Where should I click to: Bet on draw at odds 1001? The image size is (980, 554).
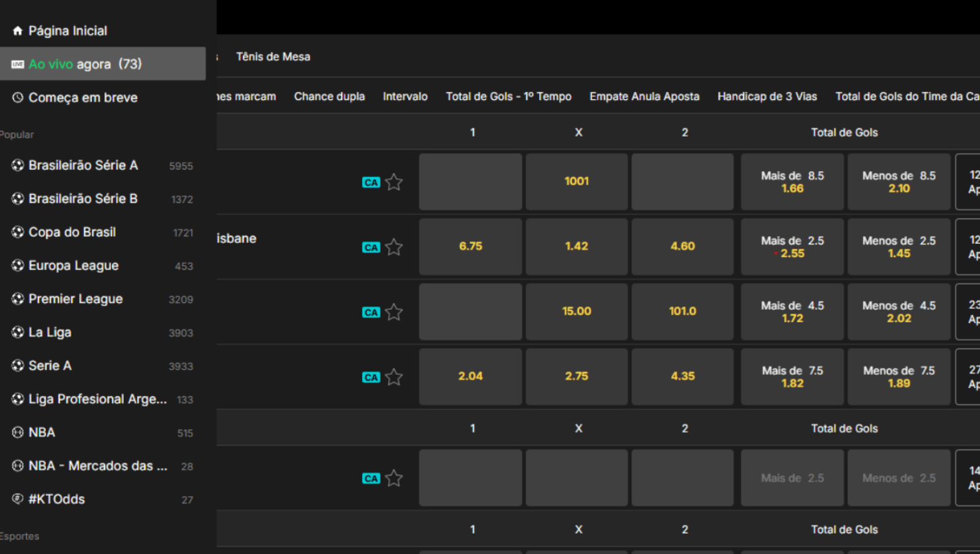577,182
